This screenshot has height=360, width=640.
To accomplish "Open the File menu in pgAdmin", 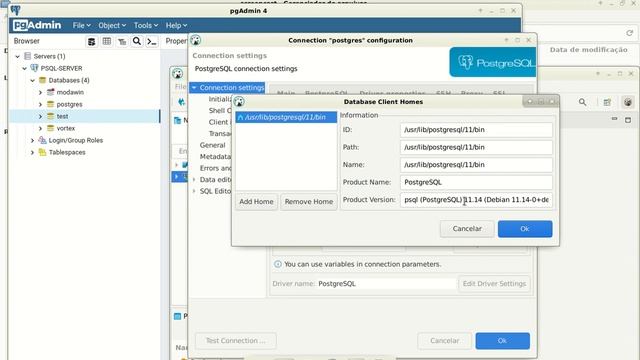I will coord(82,25).
